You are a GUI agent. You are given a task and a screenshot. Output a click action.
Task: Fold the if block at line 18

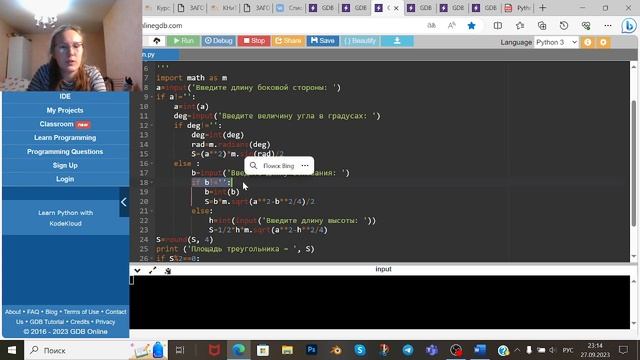[151, 182]
